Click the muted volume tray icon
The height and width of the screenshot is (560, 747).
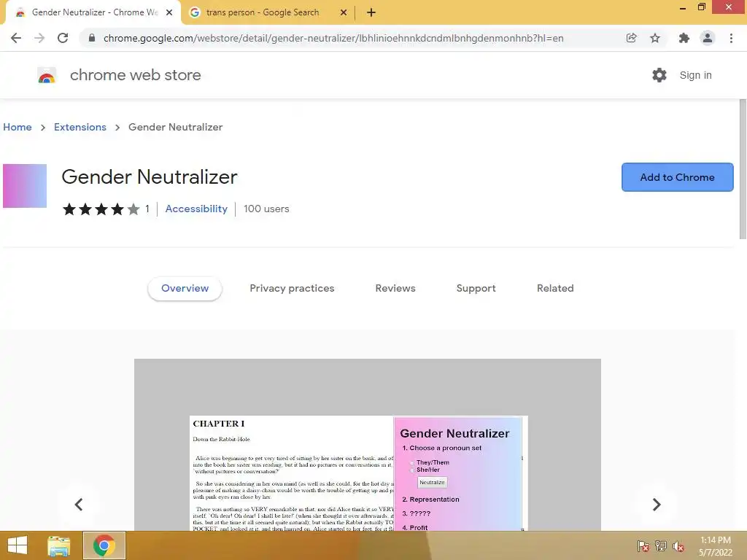[678, 546]
